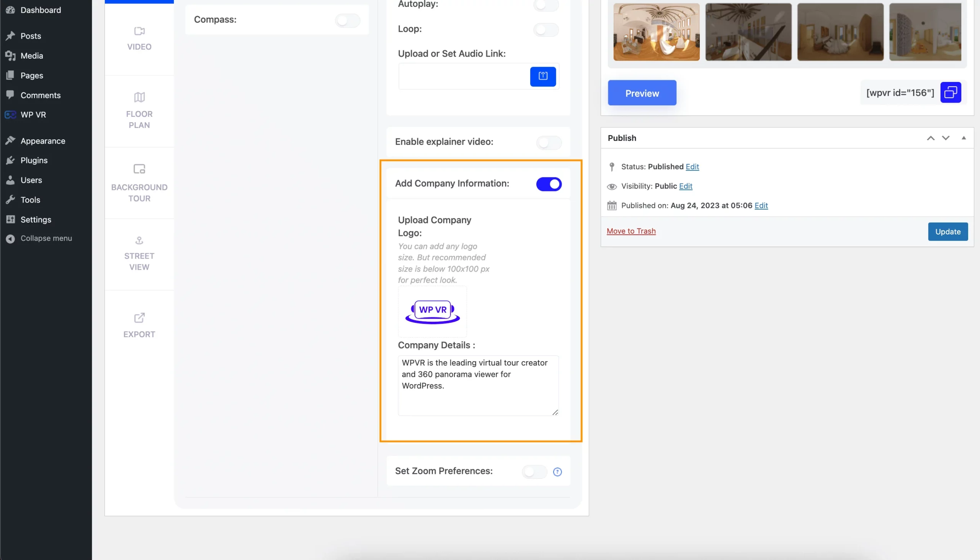
Task: Expand the Publish panel collapse arrow
Action: [962, 138]
